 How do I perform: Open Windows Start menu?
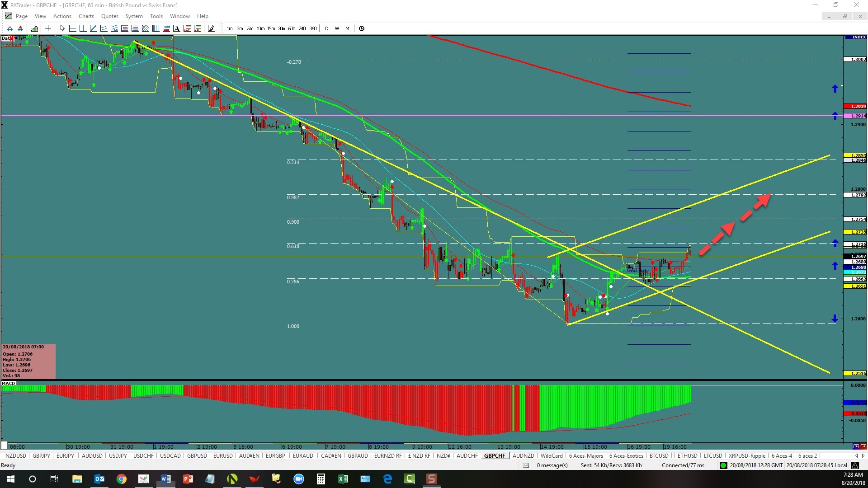pos(11,479)
